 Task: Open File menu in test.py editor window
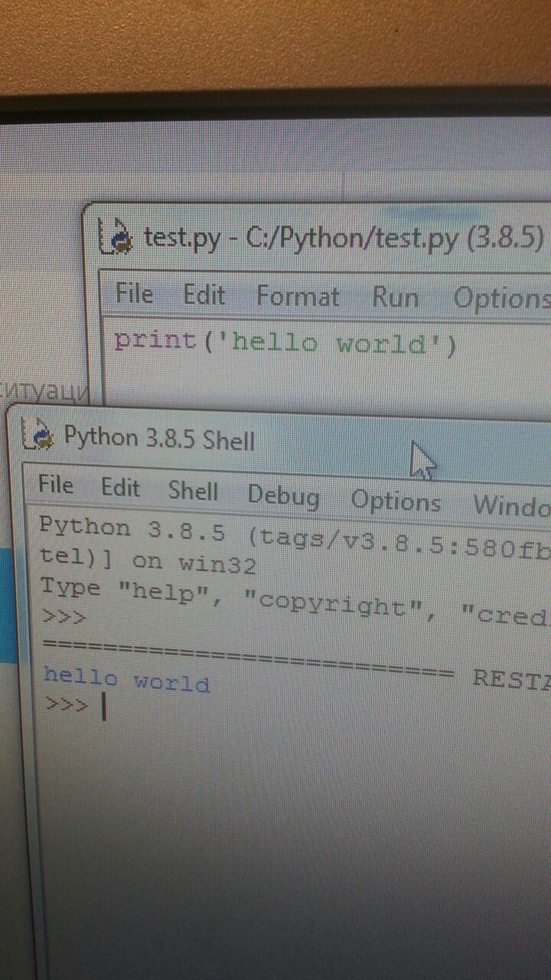(134, 293)
